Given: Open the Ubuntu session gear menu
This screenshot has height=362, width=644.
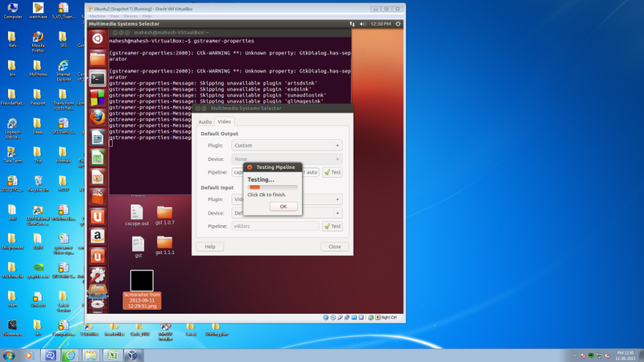Looking at the screenshot, I should (398, 24).
